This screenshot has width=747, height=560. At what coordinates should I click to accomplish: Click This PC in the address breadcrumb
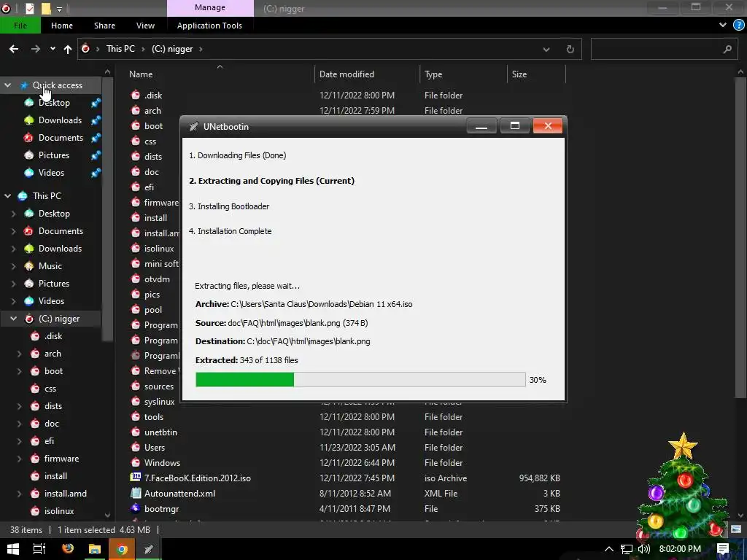tap(120, 49)
